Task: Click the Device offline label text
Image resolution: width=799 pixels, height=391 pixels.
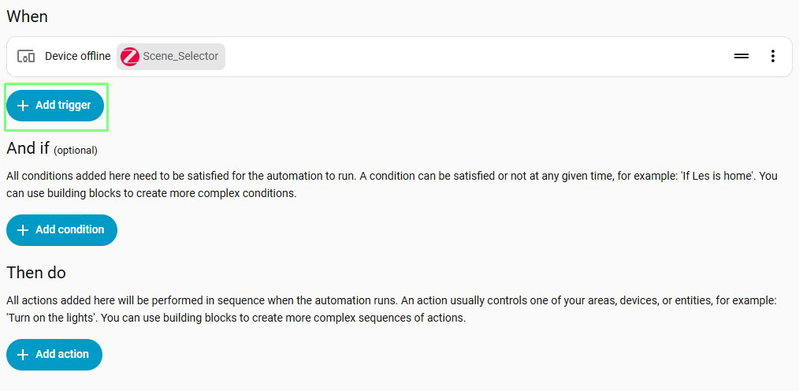Action: tap(77, 56)
